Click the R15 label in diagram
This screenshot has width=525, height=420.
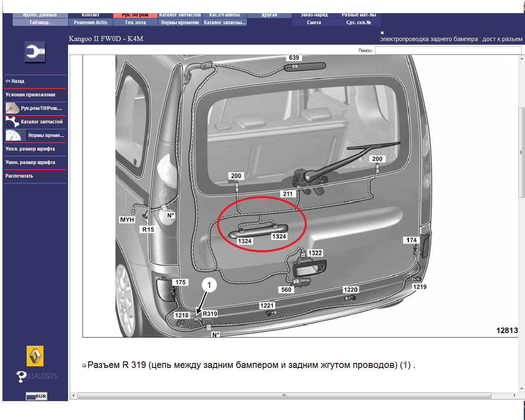(148, 230)
